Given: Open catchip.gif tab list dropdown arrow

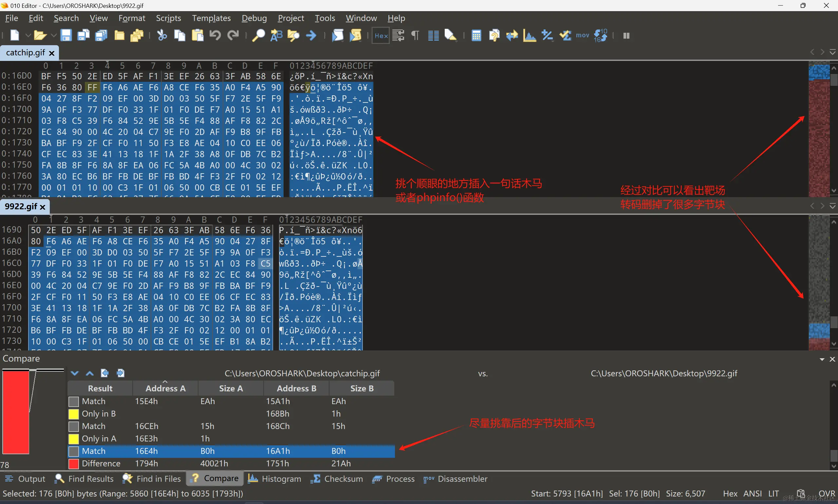Looking at the screenshot, I should [x=832, y=52].
